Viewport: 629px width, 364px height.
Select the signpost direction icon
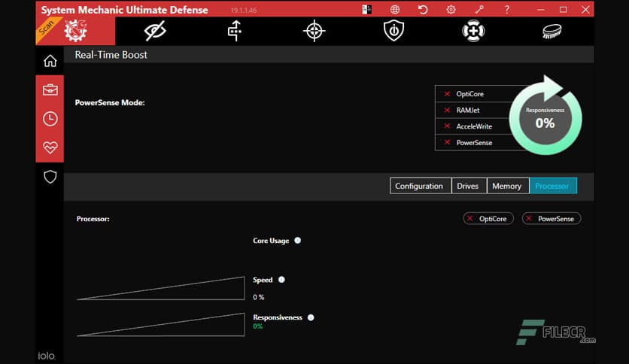235,31
